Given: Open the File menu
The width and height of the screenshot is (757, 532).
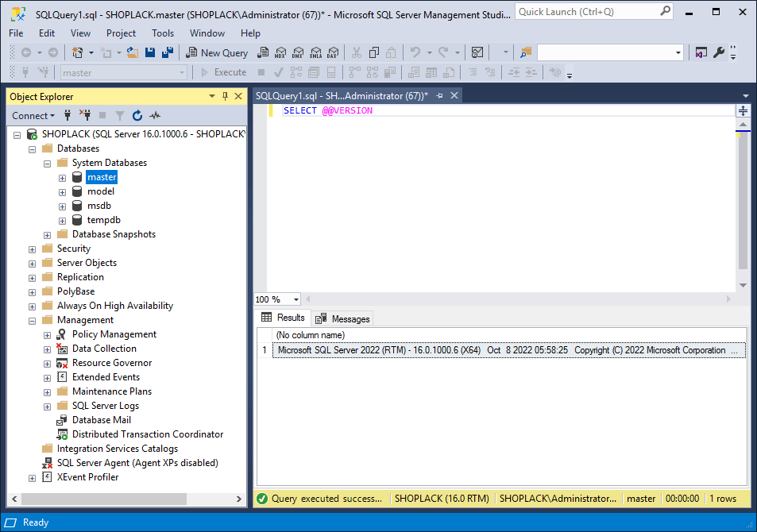Looking at the screenshot, I should (16, 33).
